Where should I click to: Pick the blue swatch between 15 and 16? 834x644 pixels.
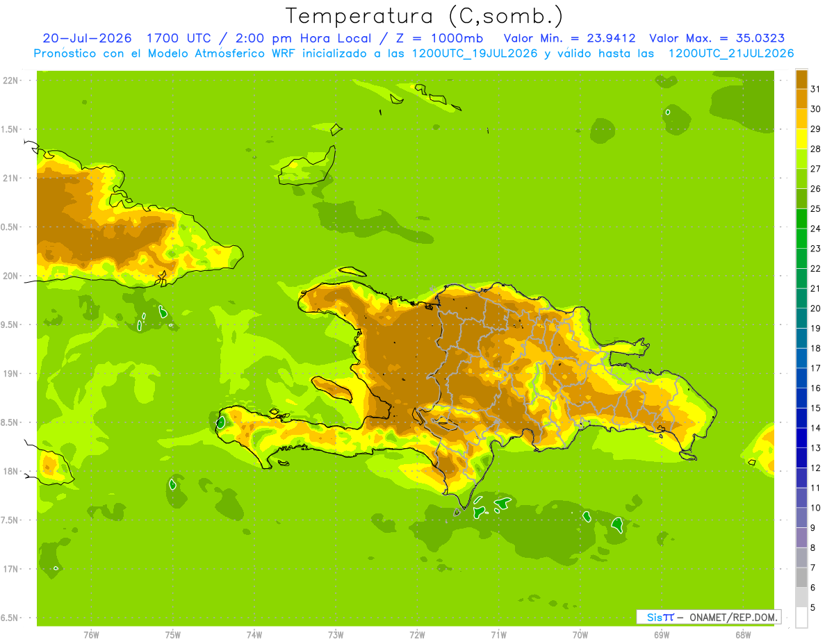(801, 398)
